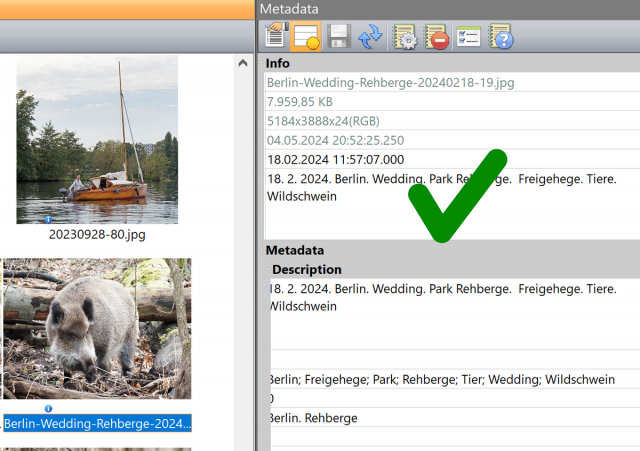Open metadata help notepad with question mark
This screenshot has width=640, height=451.
point(501,36)
